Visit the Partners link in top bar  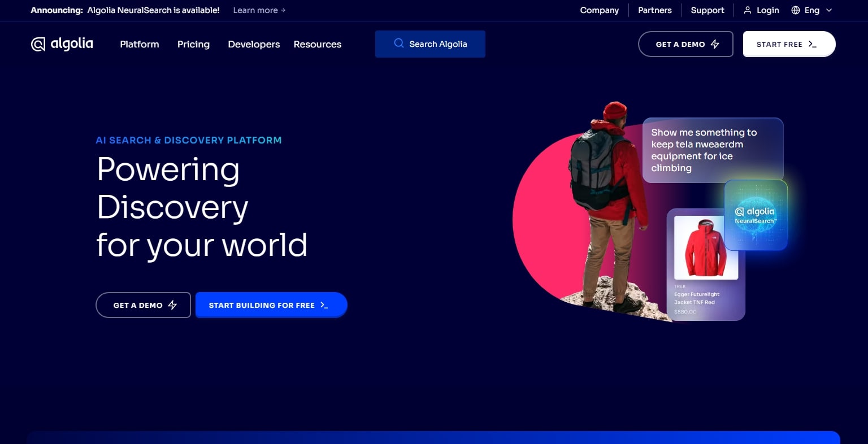tap(655, 10)
